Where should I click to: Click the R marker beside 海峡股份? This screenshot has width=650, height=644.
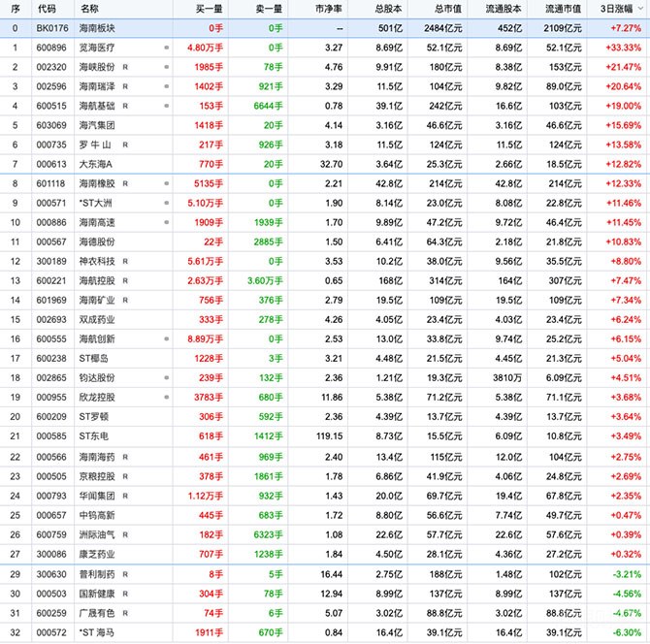click(x=125, y=67)
